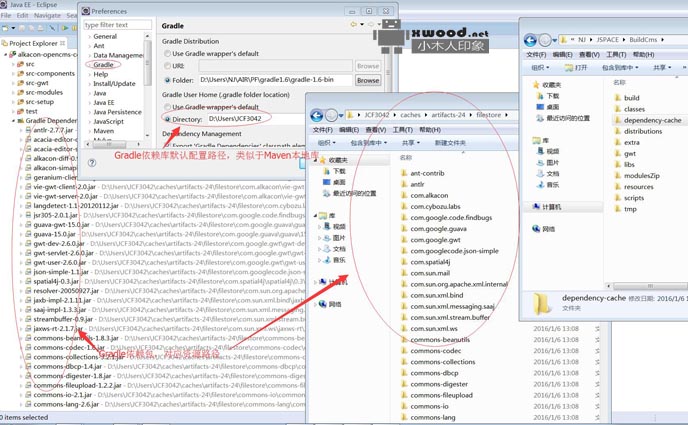Click the 'type filter text' search field

(x=117, y=25)
